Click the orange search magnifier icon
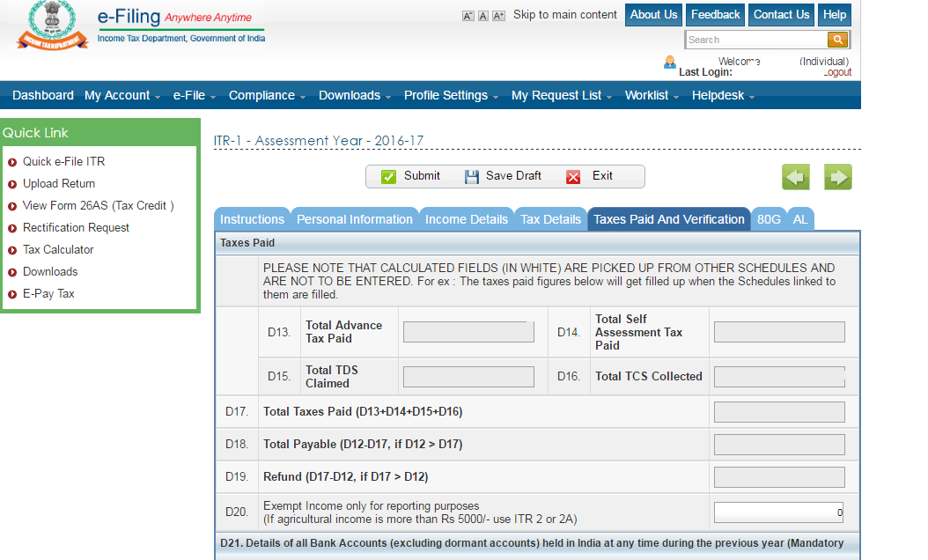 [x=837, y=40]
